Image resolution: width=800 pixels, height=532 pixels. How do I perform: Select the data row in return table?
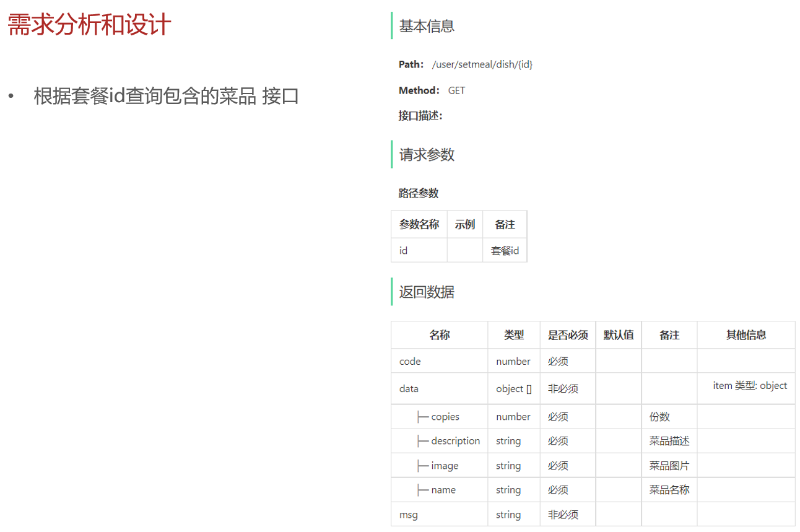click(409, 389)
